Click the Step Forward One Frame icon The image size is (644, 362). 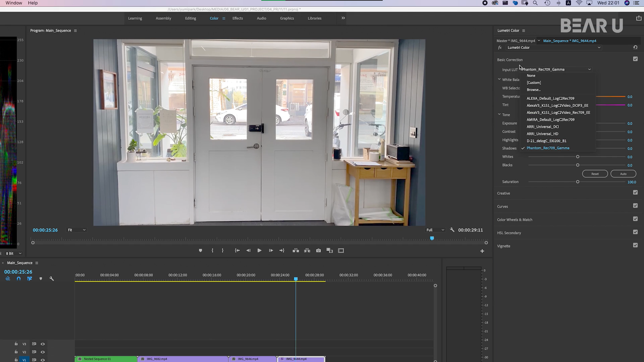coord(271,251)
